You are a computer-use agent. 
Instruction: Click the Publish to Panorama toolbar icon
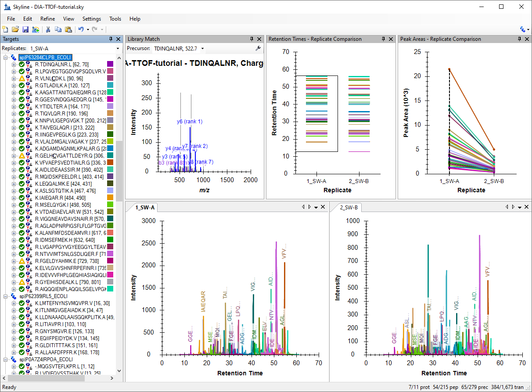tap(35, 29)
